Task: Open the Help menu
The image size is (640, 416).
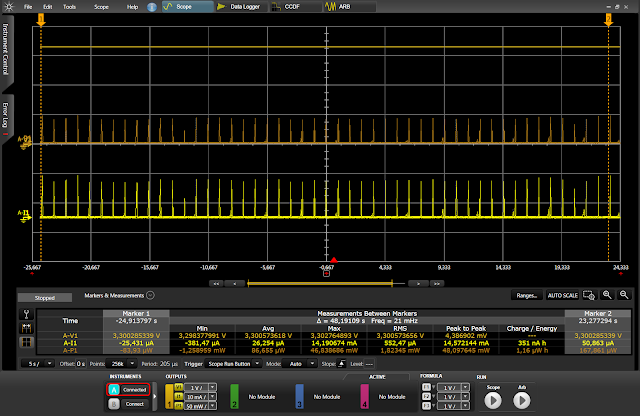Action: pos(132,7)
